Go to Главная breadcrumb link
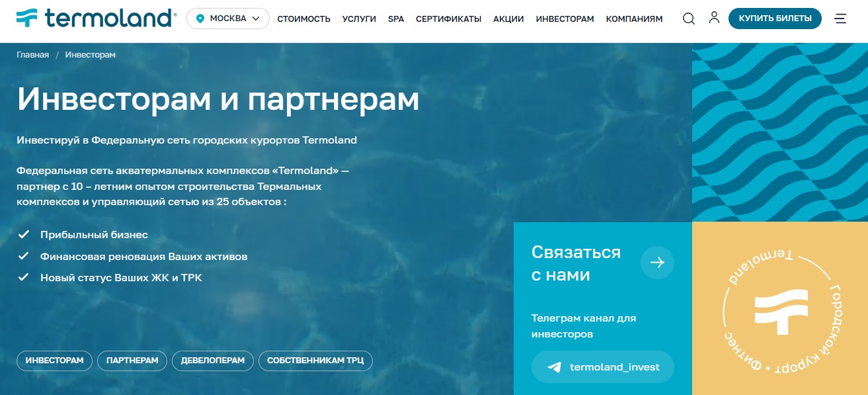This screenshot has height=395, width=868. (x=33, y=55)
